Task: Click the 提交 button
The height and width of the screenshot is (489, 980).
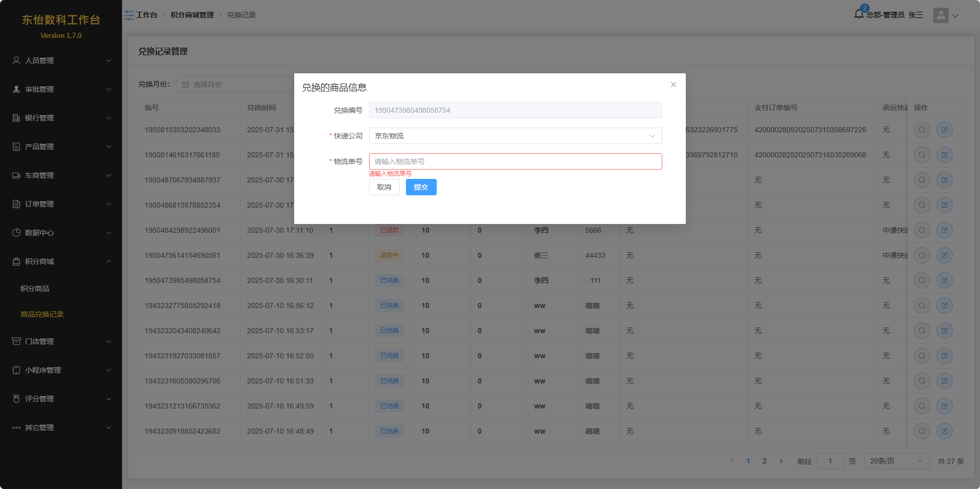Action: click(421, 187)
